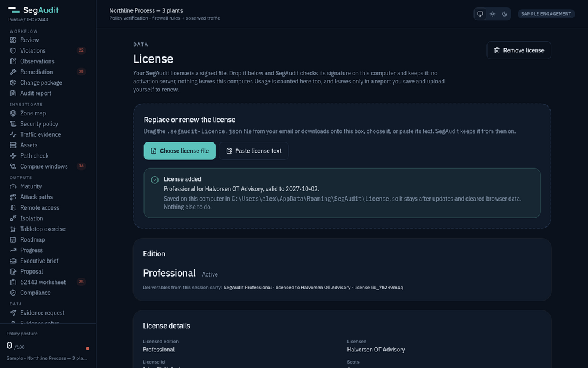Click the Policy posture score panel
The height and width of the screenshot is (368, 588).
(48, 346)
